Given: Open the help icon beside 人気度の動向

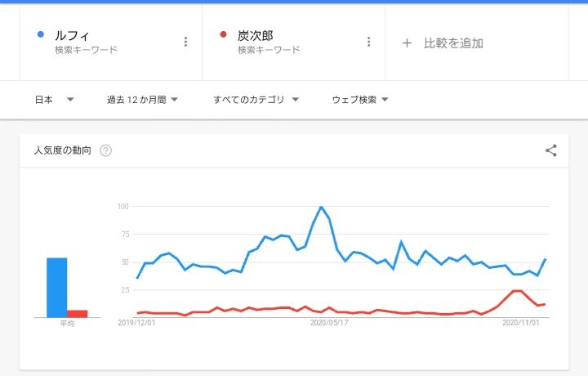Looking at the screenshot, I should [105, 150].
